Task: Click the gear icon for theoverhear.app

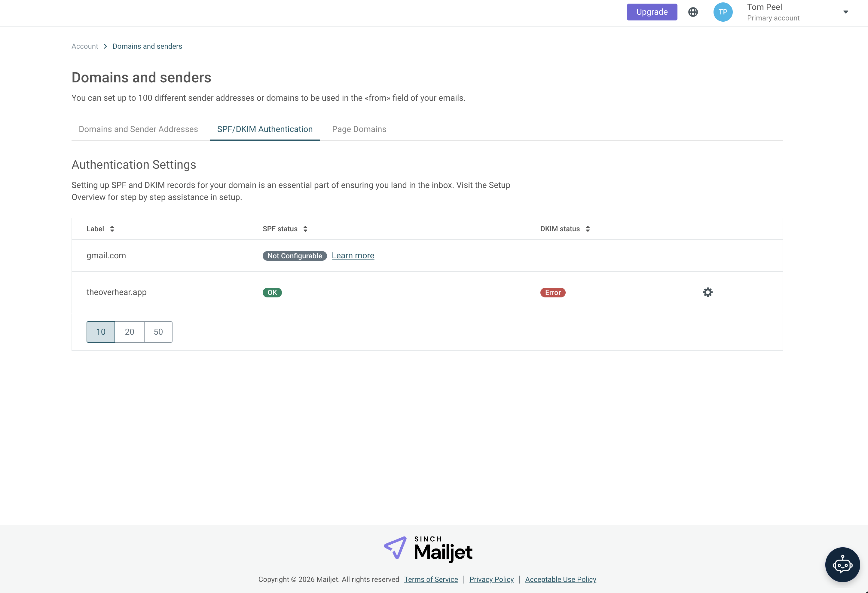Action: pyautogui.click(x=708, y=292)
